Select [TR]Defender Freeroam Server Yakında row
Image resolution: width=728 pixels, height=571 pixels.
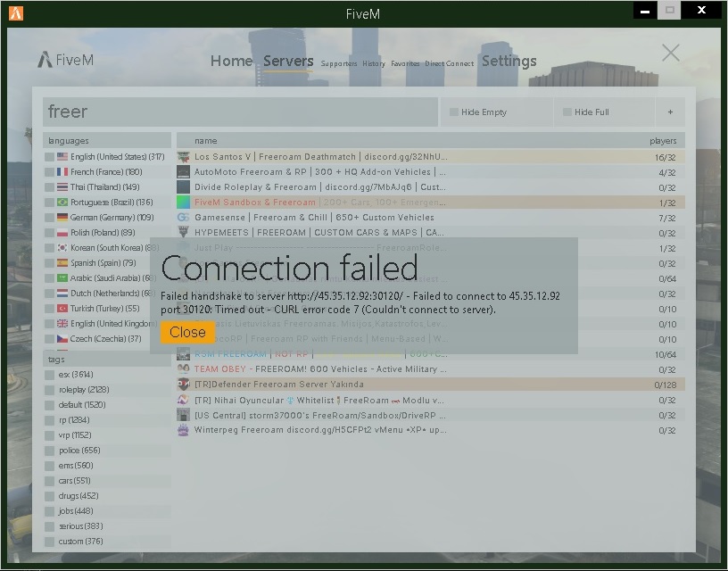(430, 385)
